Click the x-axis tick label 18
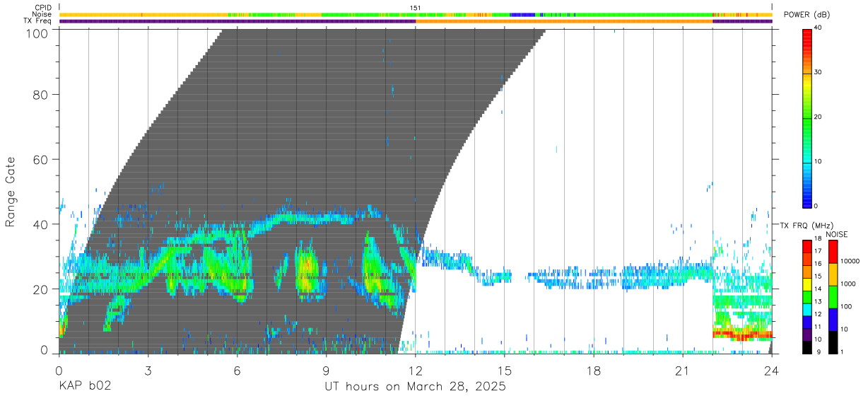The width and height of the screenshot is (868, 401). [593, 370]
